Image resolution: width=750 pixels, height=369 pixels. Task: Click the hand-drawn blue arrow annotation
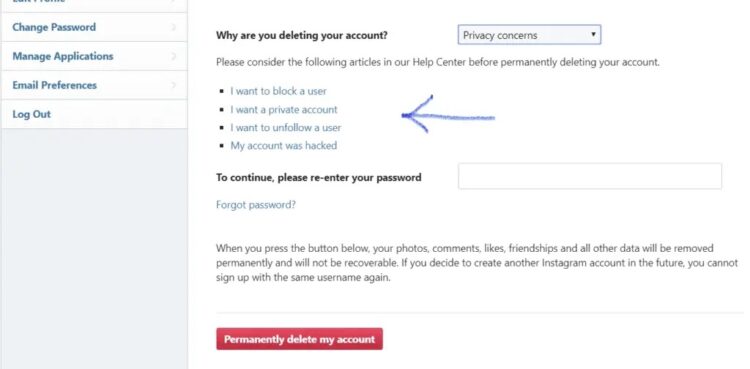pyautogui.click(x=448, y=114)
